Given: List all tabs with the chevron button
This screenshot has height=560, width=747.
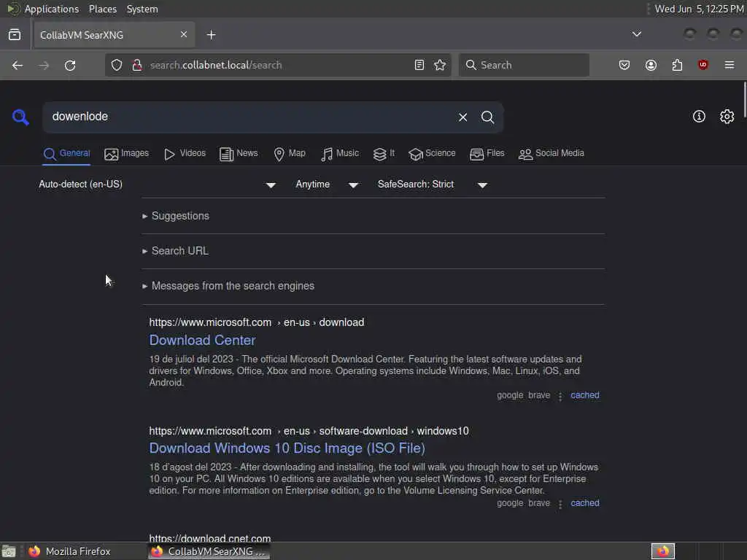Looking at the screenshot, I should coord(636,34).
